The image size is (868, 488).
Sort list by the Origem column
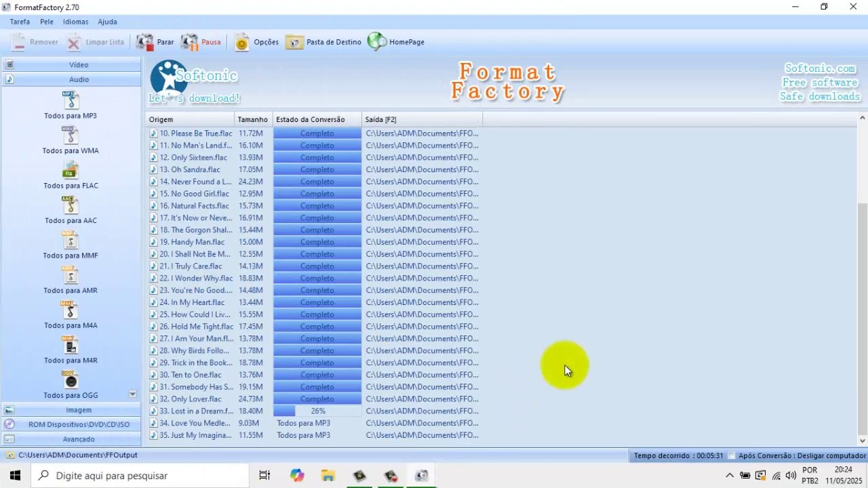[191, 119]
